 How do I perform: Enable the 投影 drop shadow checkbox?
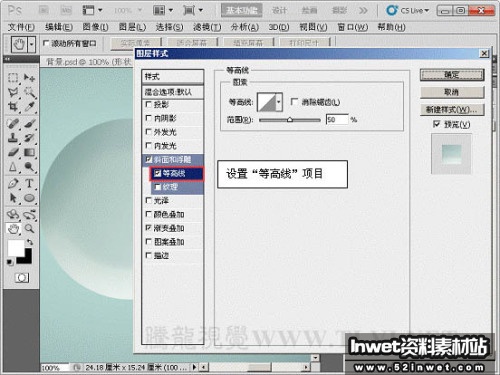[149, 104]
